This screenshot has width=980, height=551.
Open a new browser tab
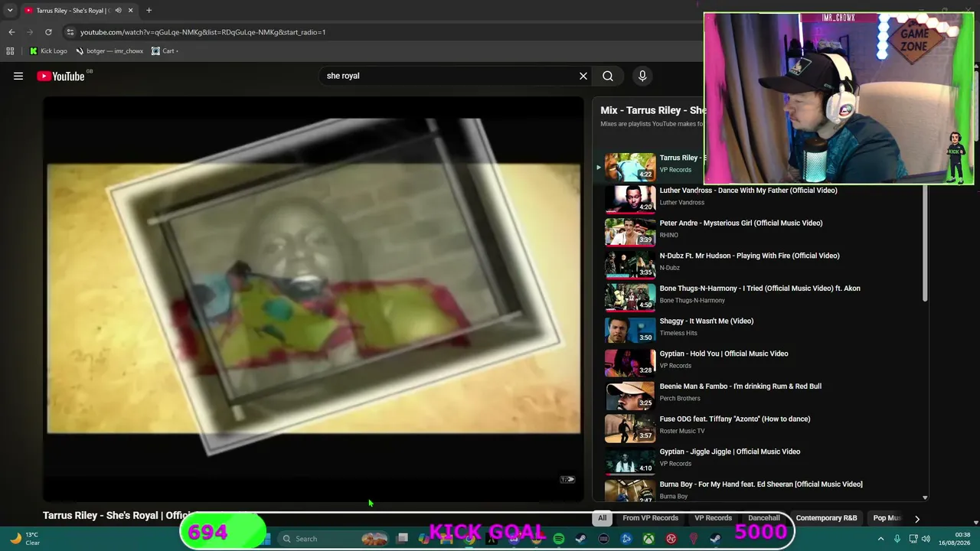pyautogui.click(x=149, y=11)
